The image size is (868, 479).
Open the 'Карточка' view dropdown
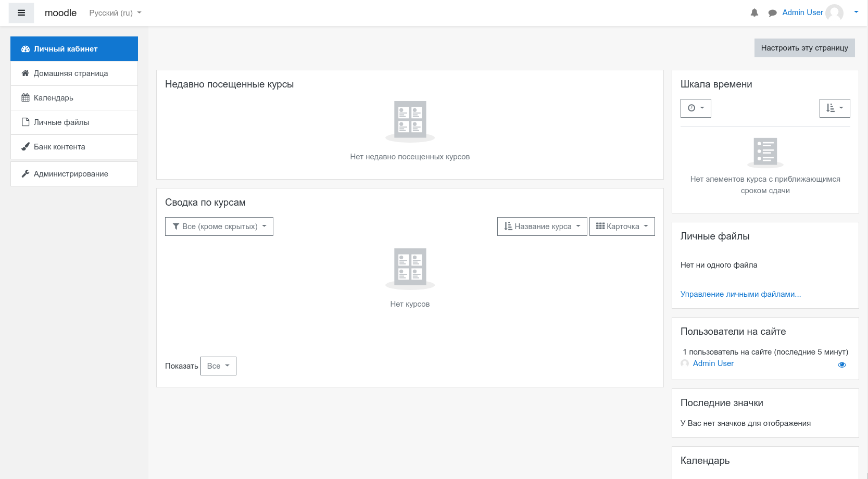pyautogui.click(x=622, y=226)
